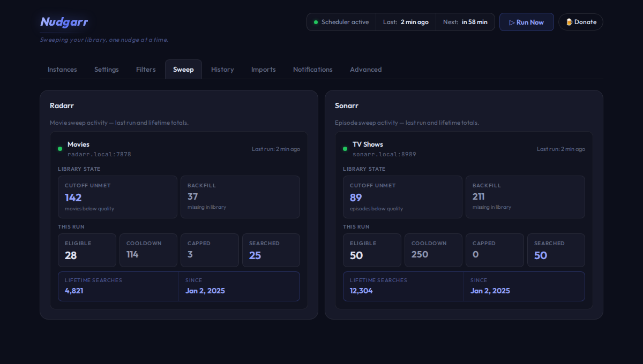The height and width of the screenshot is (364, 643).
Task: Click the Radarr Cutoff Unmet 142 card
Action: tap(117, 197)
